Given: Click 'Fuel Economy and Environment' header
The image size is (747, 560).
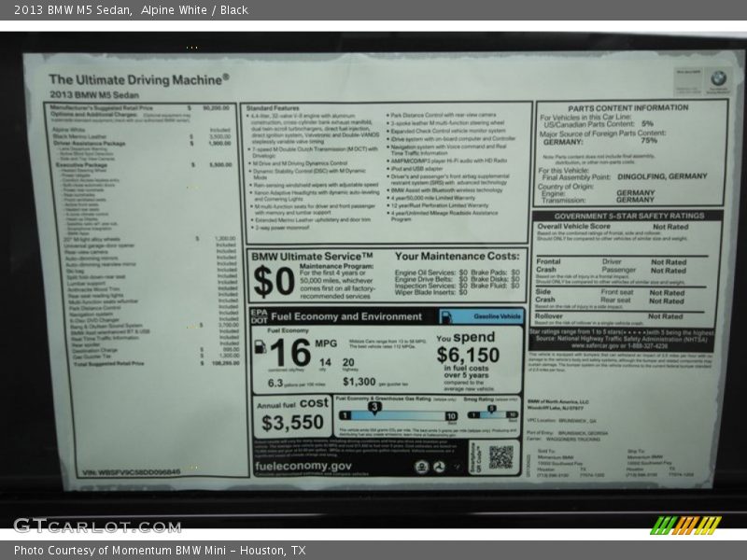Looking at the screenshot, I should point(346,316).
